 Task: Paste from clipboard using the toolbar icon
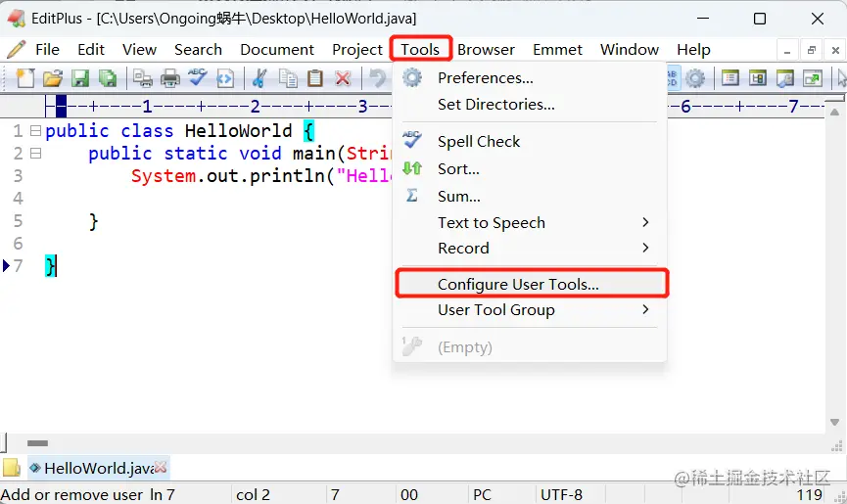coord(315,78)
